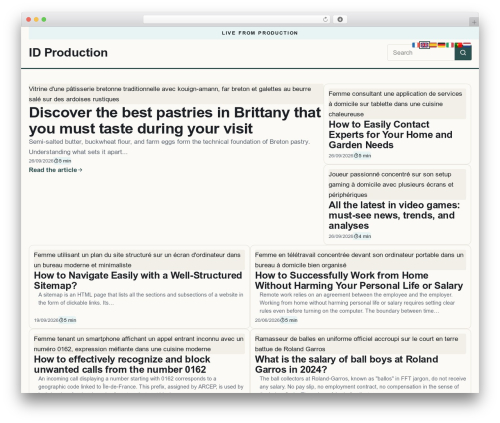
Task: Switch the site language to French flag
Action: coord(415,45)
